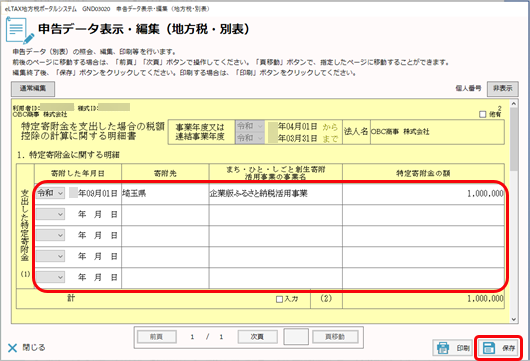Click the scrollbar down arrow
530x361 pixels.
pos(514,319)
